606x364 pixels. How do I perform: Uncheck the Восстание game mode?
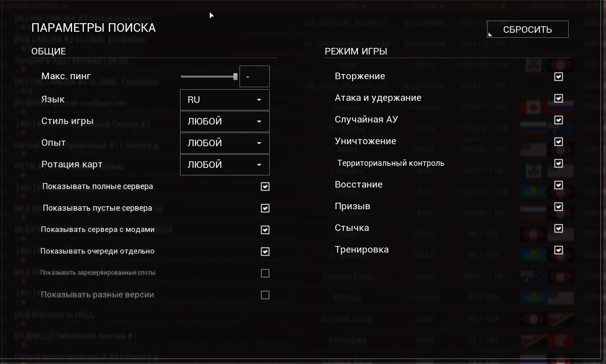click(559, 185)
